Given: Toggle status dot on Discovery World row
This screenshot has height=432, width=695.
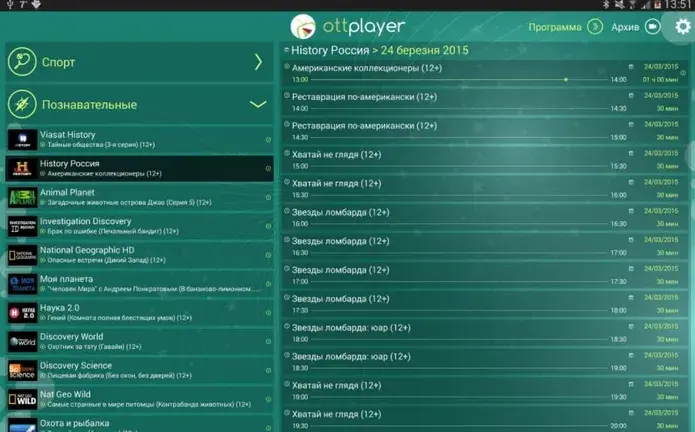Looking at the screenshot, I should click(x=268, y=342).
